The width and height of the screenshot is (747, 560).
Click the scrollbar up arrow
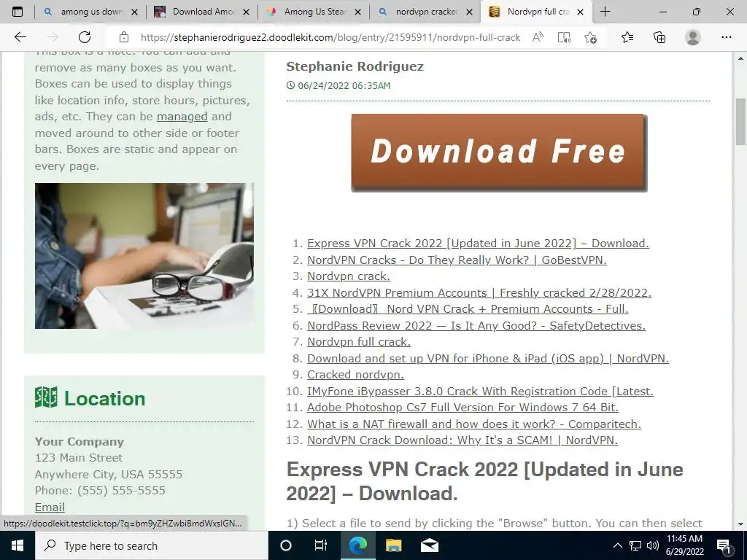point(740,58)
